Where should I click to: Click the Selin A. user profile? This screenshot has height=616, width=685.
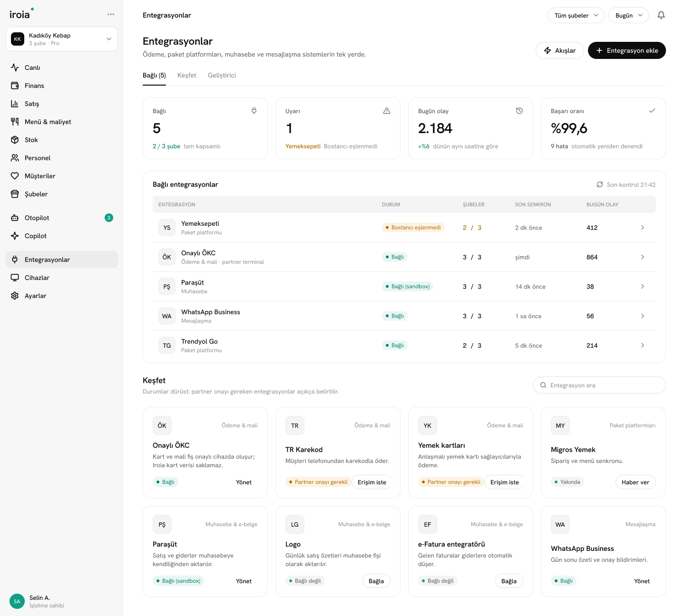pos(62,601)
